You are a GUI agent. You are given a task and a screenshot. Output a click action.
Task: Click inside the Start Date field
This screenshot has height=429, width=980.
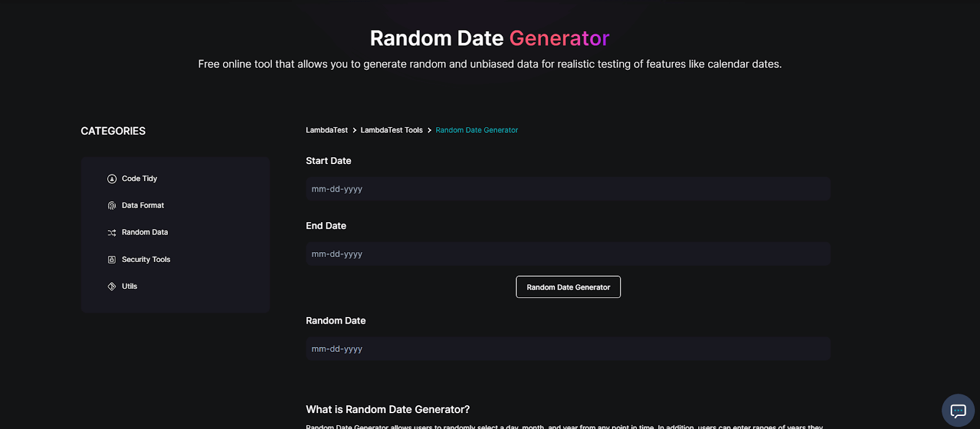[x=568, y=188]
